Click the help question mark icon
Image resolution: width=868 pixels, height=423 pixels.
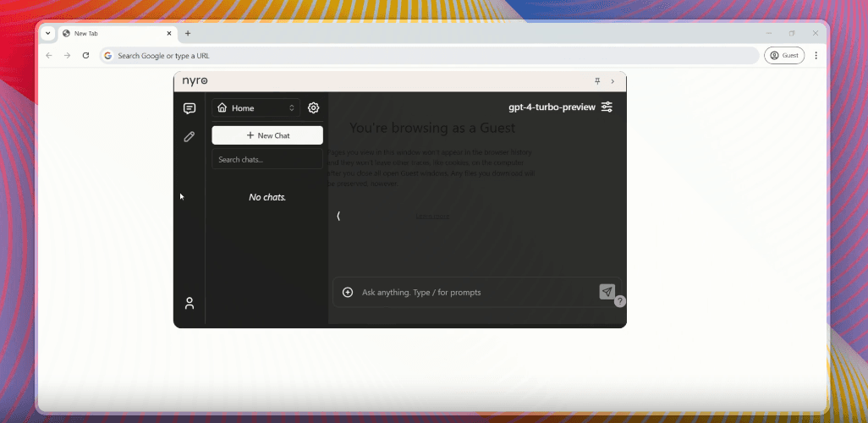(x=619, y=301)
